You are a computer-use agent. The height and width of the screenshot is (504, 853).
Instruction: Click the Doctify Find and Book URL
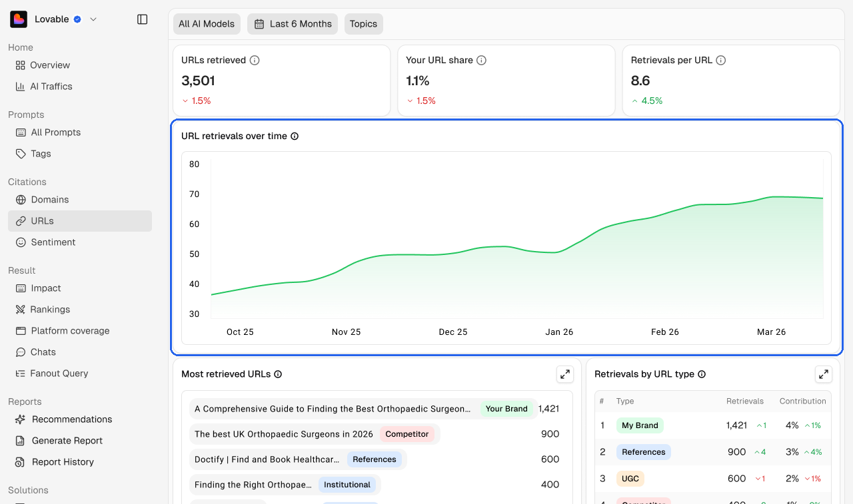pyautogui.click(x=298, y=459)
